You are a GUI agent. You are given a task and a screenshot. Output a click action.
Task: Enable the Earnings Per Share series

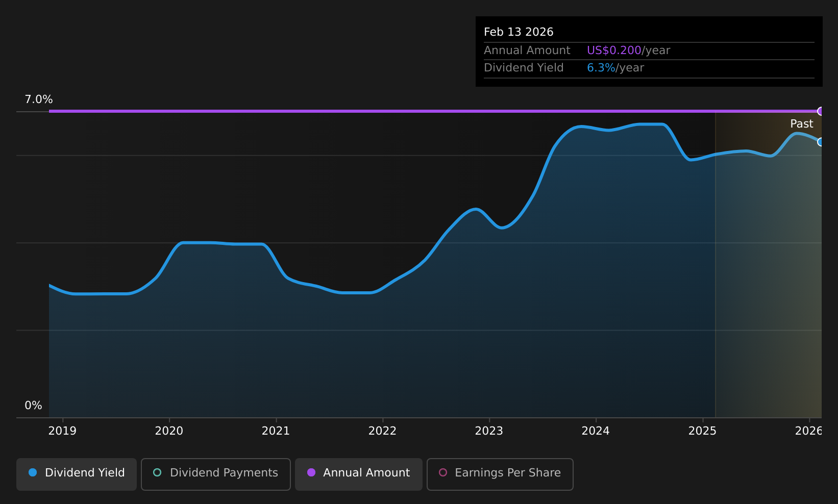coord(500,474)
